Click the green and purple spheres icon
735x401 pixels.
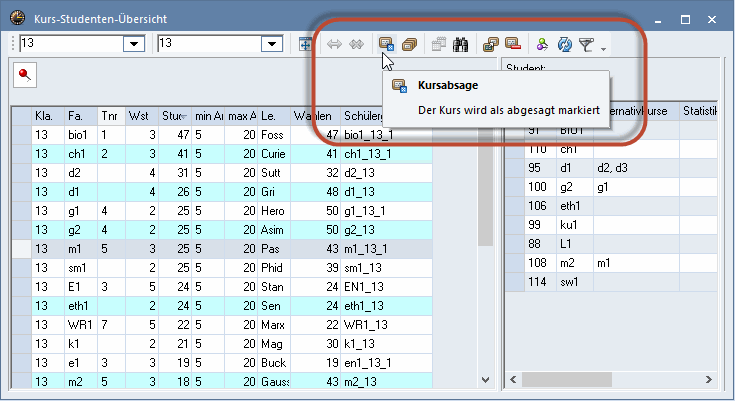click(542, 45)
